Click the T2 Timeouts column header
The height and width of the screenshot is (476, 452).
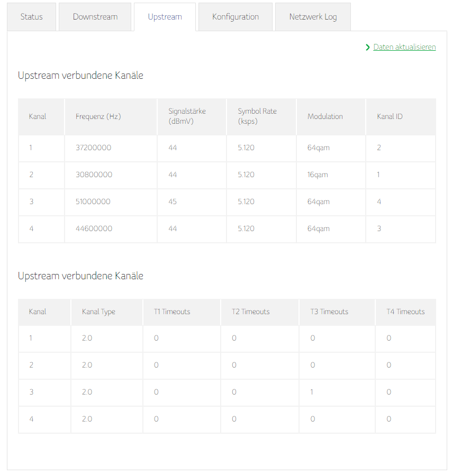pyautogui.click(x=260, y=312)
